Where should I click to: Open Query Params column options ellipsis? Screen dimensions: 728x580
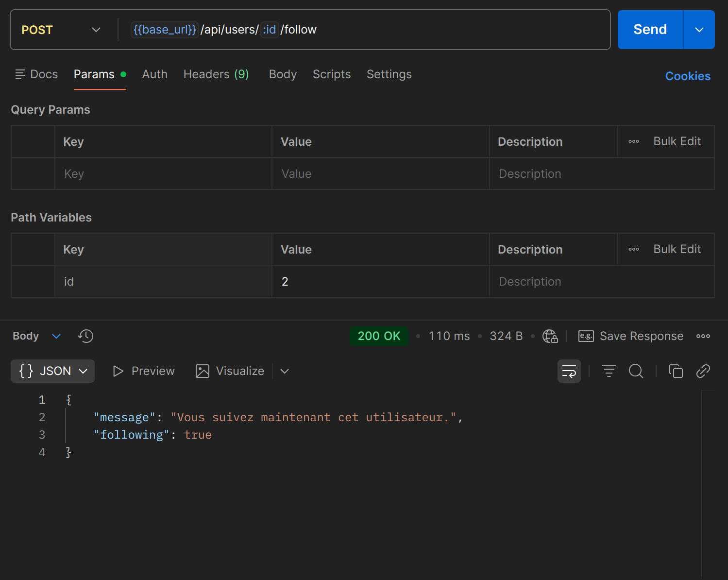634,141
